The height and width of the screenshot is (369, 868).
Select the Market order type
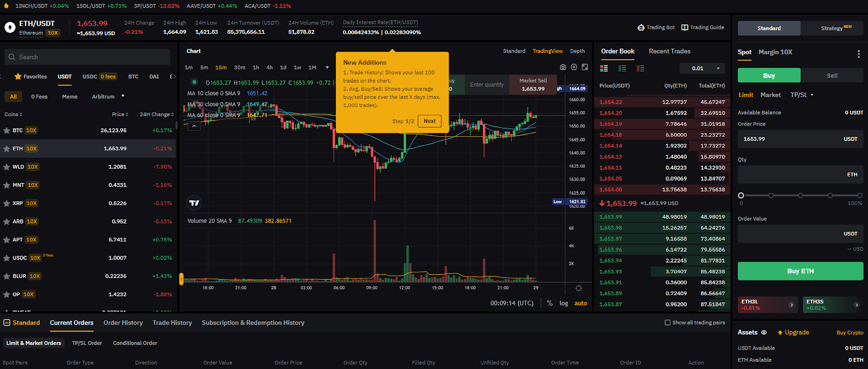pyautogui.click(x=770, y=95)
